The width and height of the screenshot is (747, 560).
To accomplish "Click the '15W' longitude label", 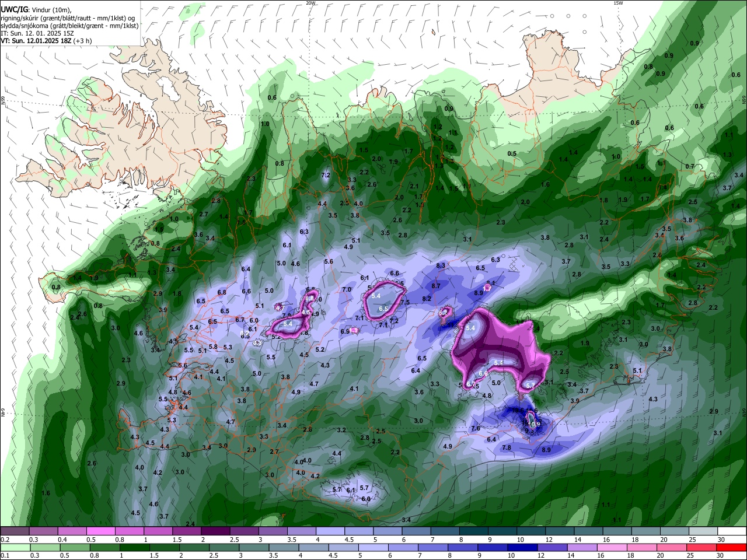I will (x=618, y=3).
